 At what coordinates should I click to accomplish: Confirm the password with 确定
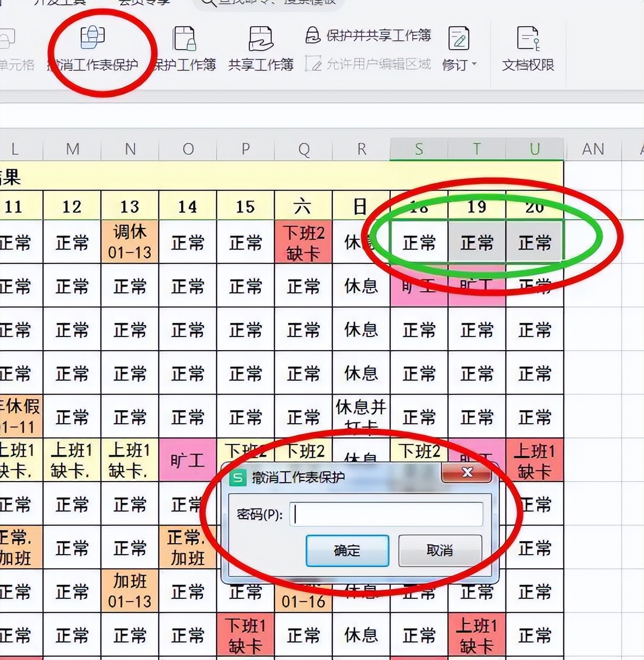tap(347, 550)
